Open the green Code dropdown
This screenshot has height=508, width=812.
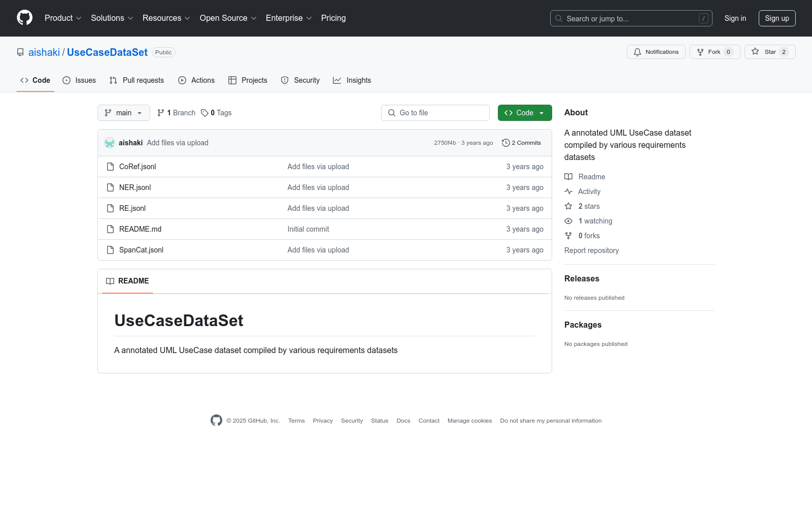pyautogui.click(x=525, y=113)
